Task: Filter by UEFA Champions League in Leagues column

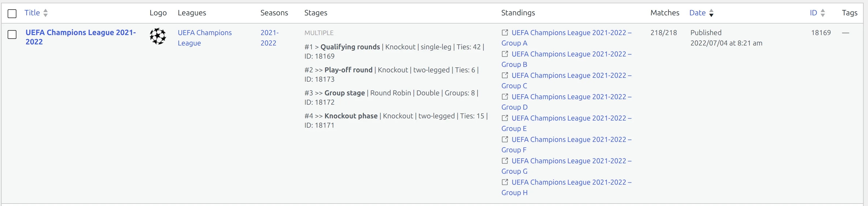Action: [205, 38]
